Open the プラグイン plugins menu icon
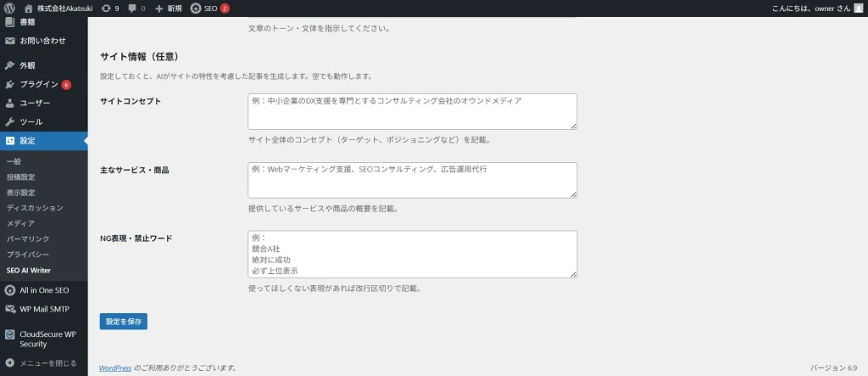This screenshot has height=376, width=868. 10,84
